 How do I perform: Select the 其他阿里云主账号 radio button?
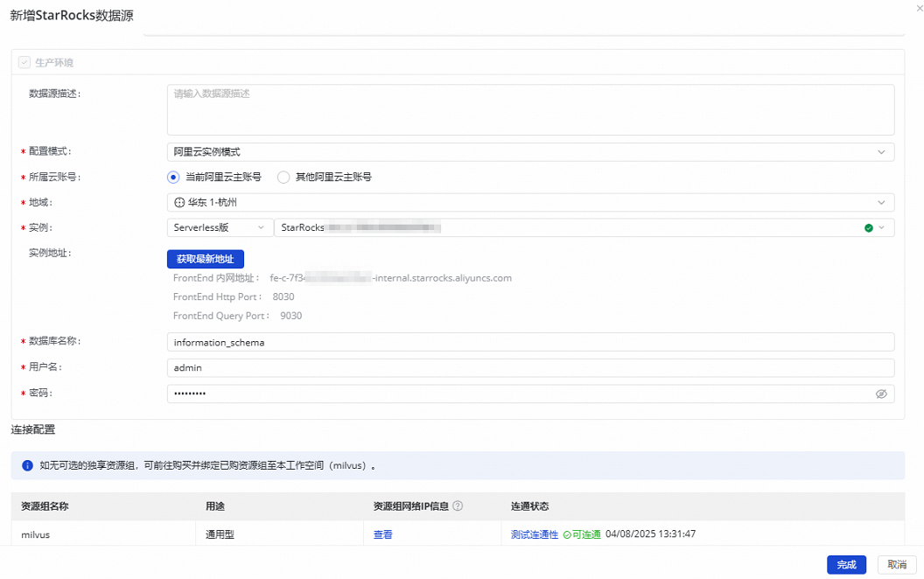pyautogui.click(x=283, y=176)
